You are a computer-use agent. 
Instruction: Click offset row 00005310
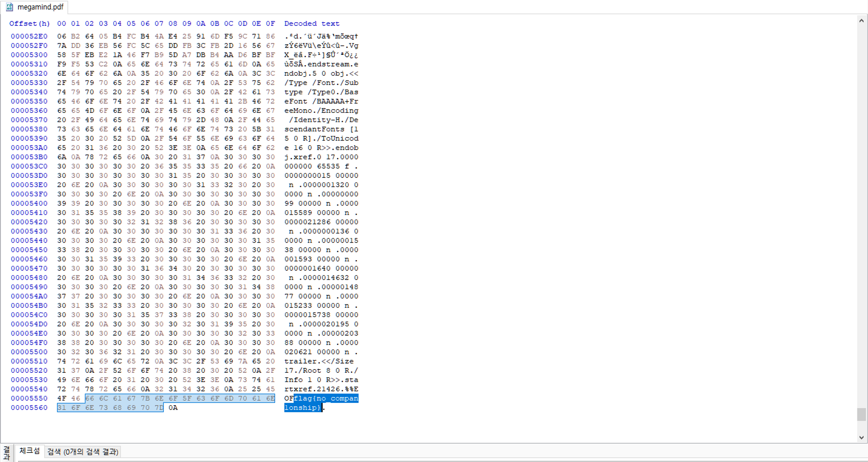(x=29, y=64)
